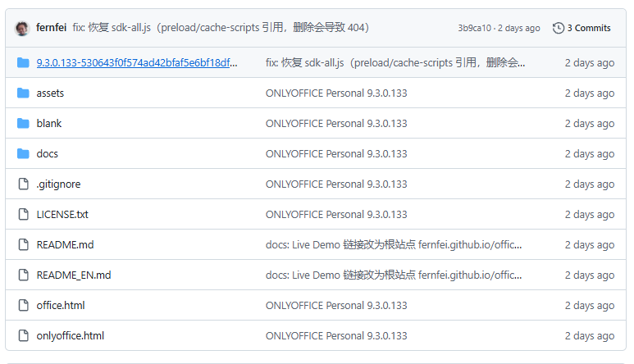The height and width of the screenshot is (364, 634).
Task: Open the README.md file
Action: click(x=65, y=244)
